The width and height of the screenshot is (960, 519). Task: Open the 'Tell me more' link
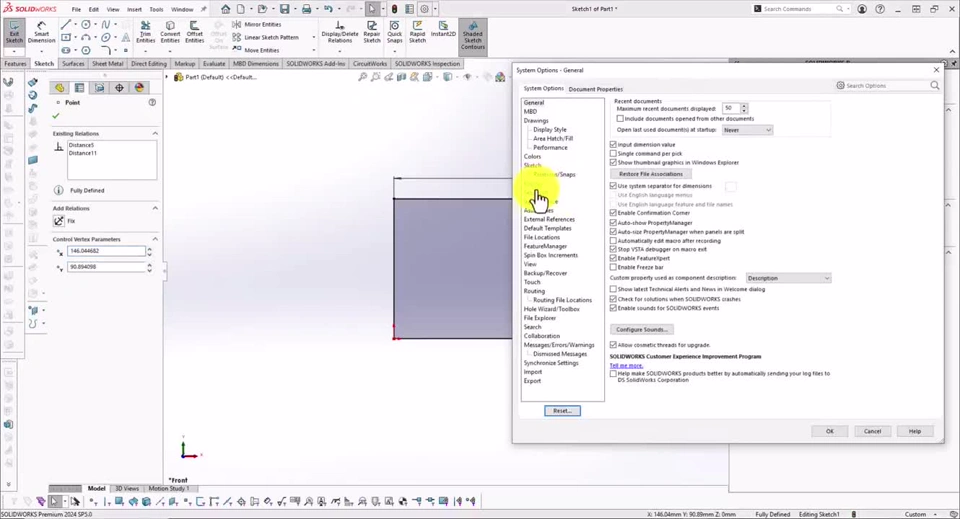(x=626, y=365)
